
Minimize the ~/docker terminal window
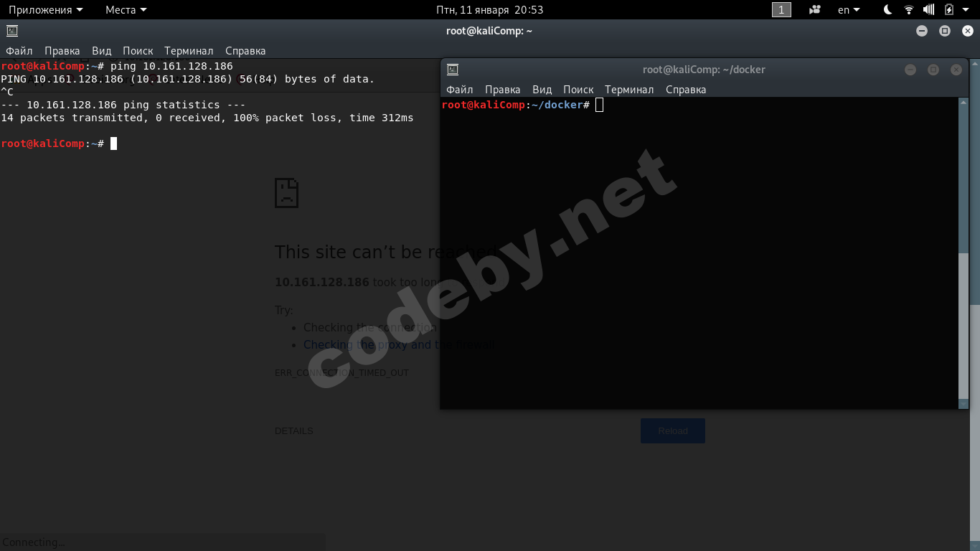coord(910,70)
